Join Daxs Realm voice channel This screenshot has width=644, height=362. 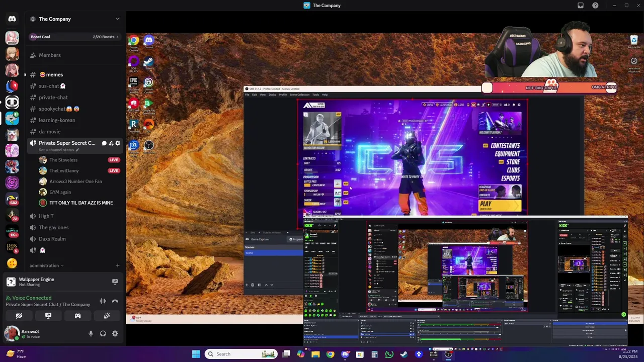coord(75,239)
